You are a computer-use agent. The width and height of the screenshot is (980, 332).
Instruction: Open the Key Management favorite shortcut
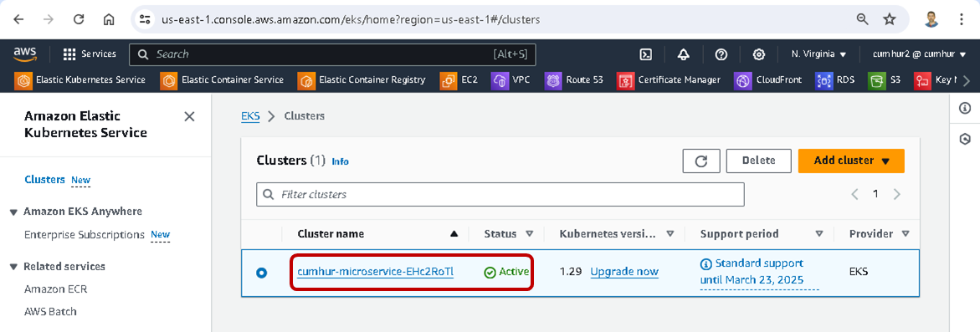[935, 80]
